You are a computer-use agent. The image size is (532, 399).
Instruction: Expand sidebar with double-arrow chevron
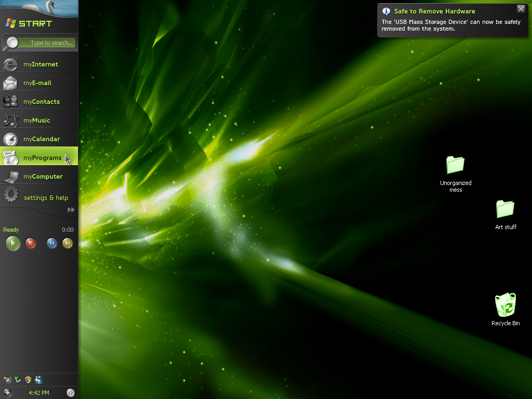click(x=71, y=210)
